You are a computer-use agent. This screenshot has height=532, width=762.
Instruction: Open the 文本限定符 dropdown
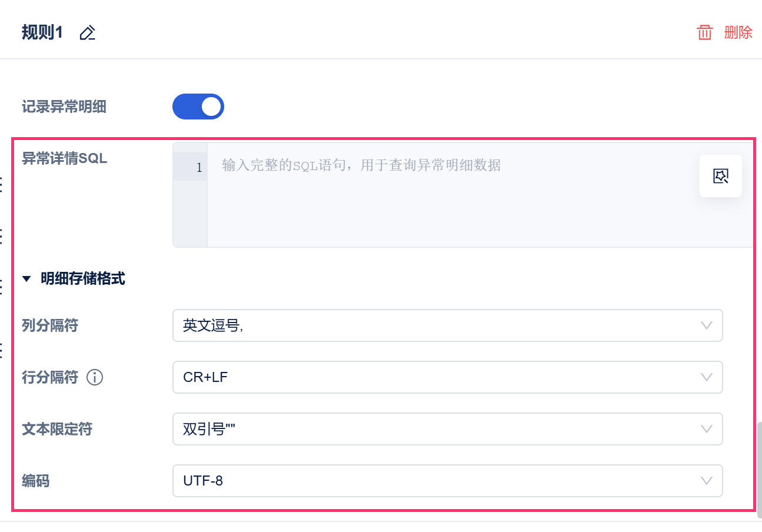(447, 429)
